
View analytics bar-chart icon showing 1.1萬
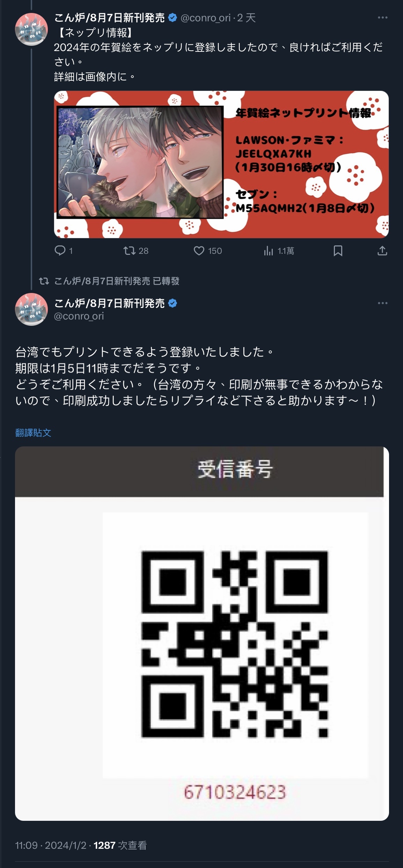[268, 250]
